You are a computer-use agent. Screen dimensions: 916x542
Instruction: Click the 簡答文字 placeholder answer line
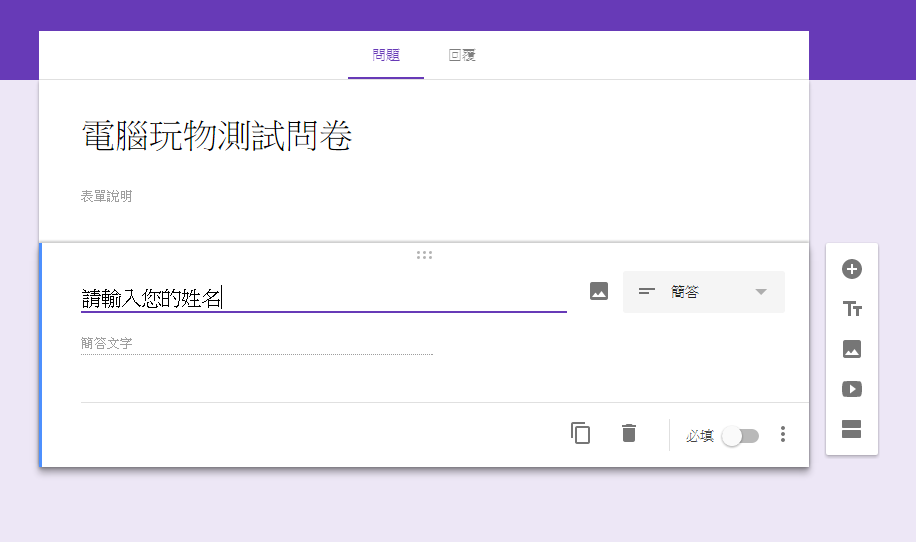coord(256,344)
